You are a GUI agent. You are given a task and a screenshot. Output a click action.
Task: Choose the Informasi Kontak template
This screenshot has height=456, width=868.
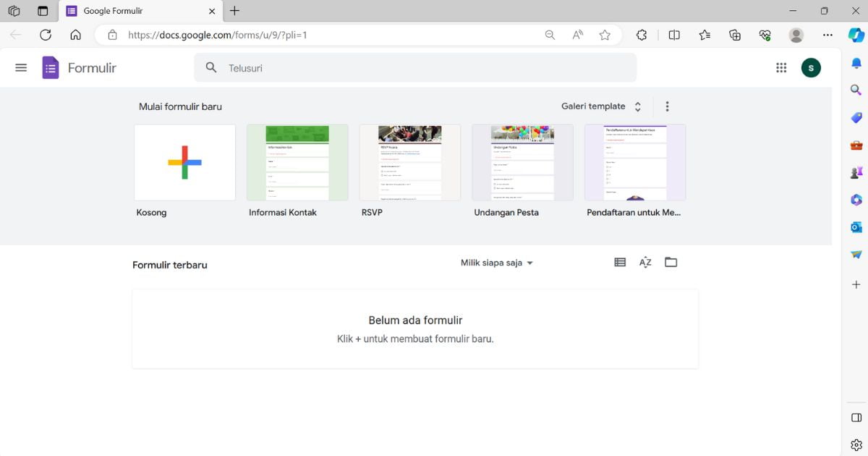click(297, 162)
